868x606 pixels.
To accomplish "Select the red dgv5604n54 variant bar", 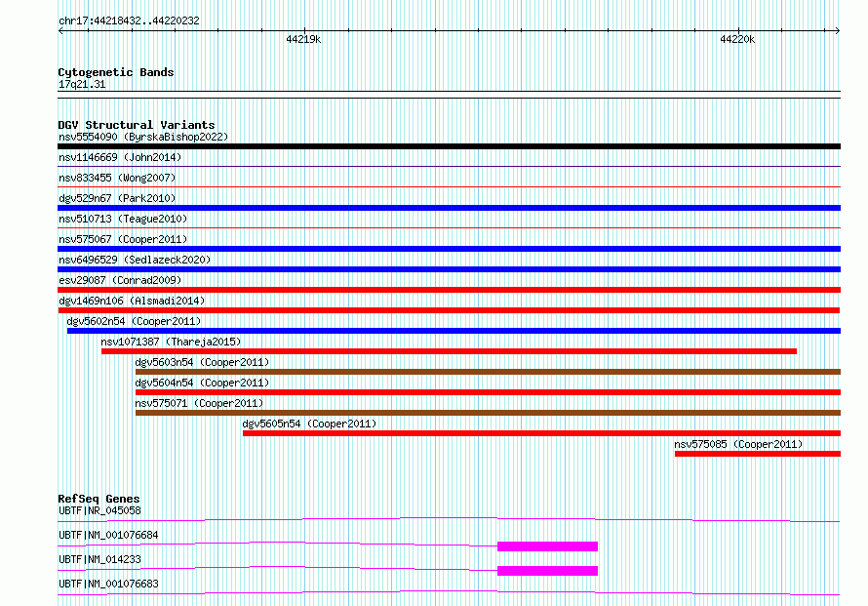I will point(489,392).
